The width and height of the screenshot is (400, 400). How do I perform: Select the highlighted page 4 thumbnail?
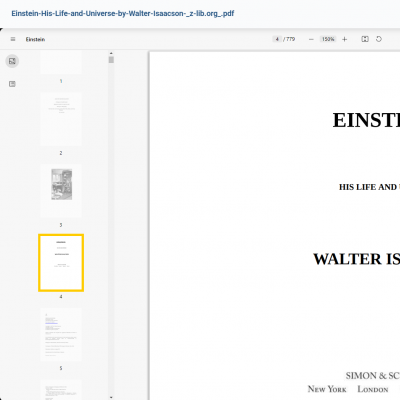pyautogui.click(x=61, y=263)
